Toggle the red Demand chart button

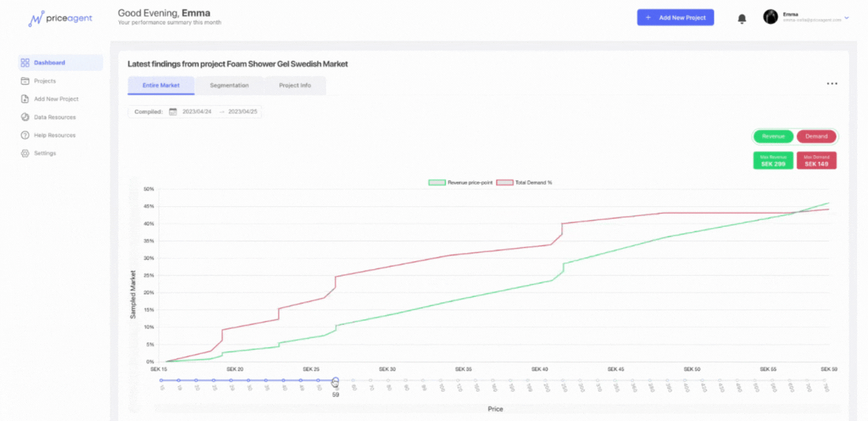tap(816, 136)
